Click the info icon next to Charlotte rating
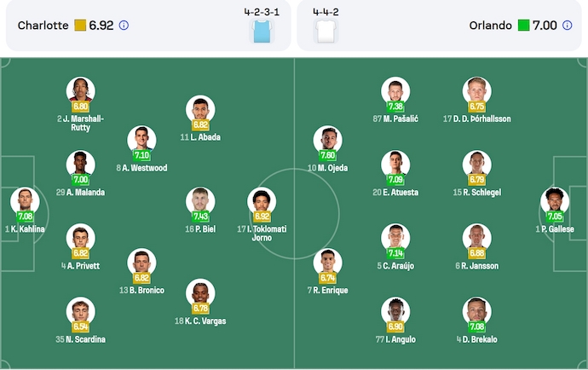Image resolution: width=588 pixels, height=370 pixels. pos(124,26)
